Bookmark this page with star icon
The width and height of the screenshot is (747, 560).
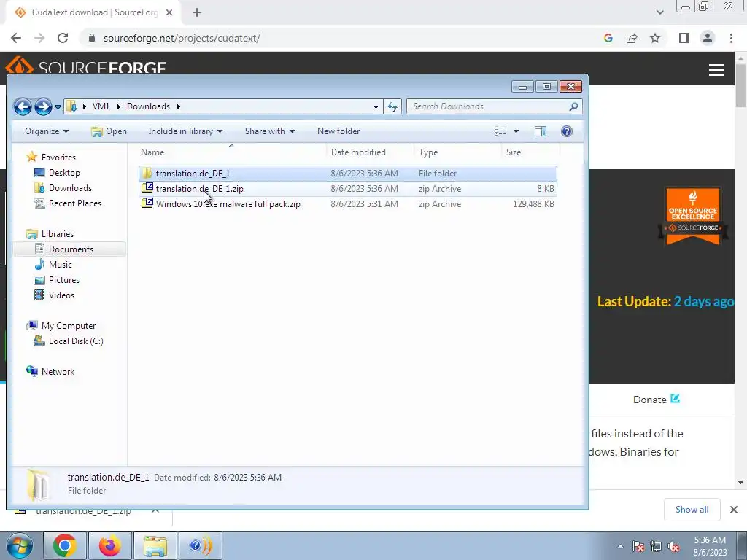(x=655, y=38)
